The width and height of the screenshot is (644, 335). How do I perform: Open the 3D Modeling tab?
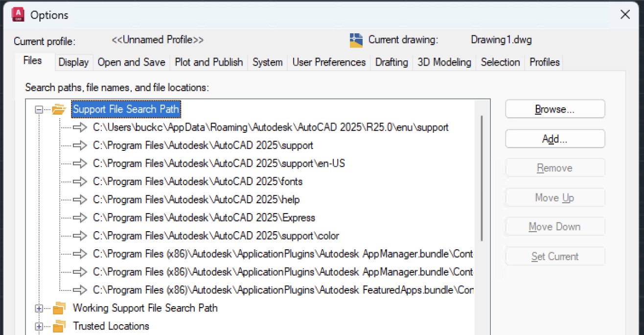(444, 62)
